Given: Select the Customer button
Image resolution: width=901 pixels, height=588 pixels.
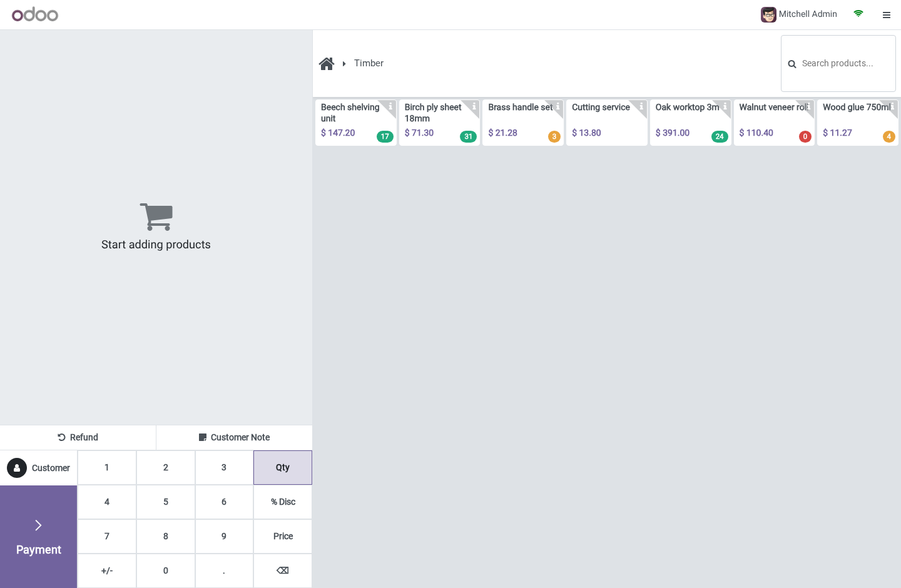Looking at the screenshot, I should [39, 468].
